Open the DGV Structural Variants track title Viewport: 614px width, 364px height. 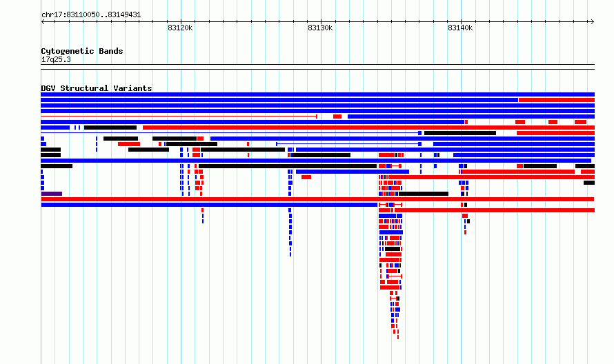coord(97,88)
